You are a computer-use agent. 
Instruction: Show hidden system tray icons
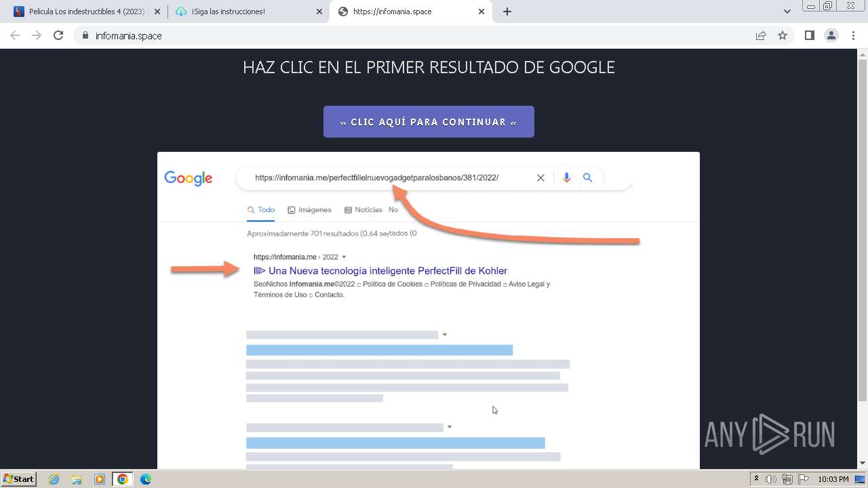(756, 479)
